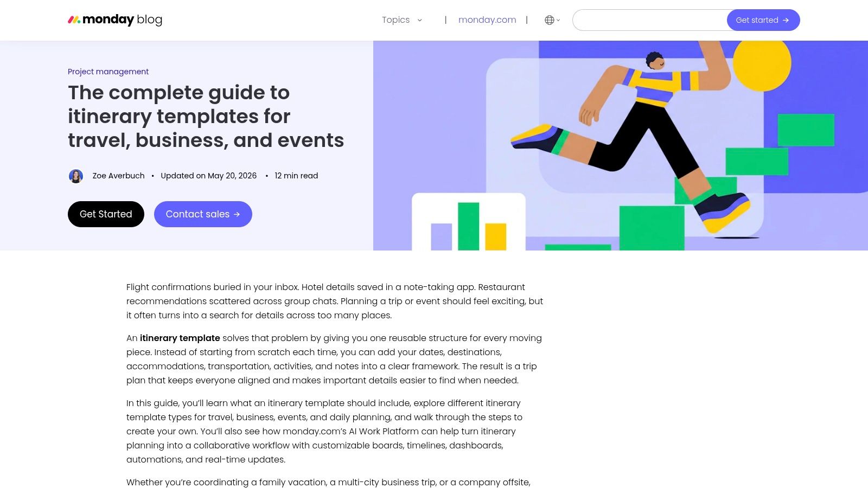Click the monday blog logo
This screenshot has width=868, height=488.
(x=115, y=20)
